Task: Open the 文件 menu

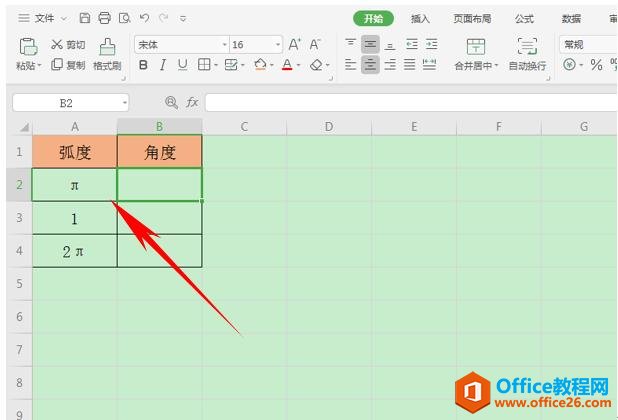Action: 44,18
